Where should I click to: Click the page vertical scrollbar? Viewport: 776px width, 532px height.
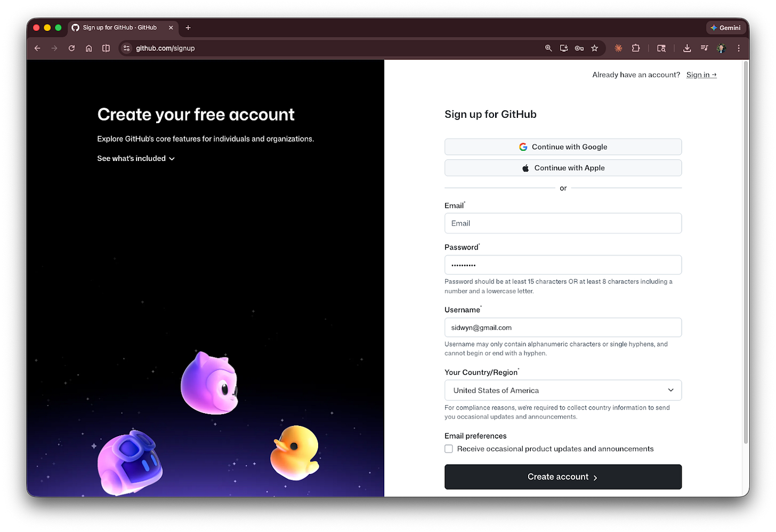tap(746, 253)
